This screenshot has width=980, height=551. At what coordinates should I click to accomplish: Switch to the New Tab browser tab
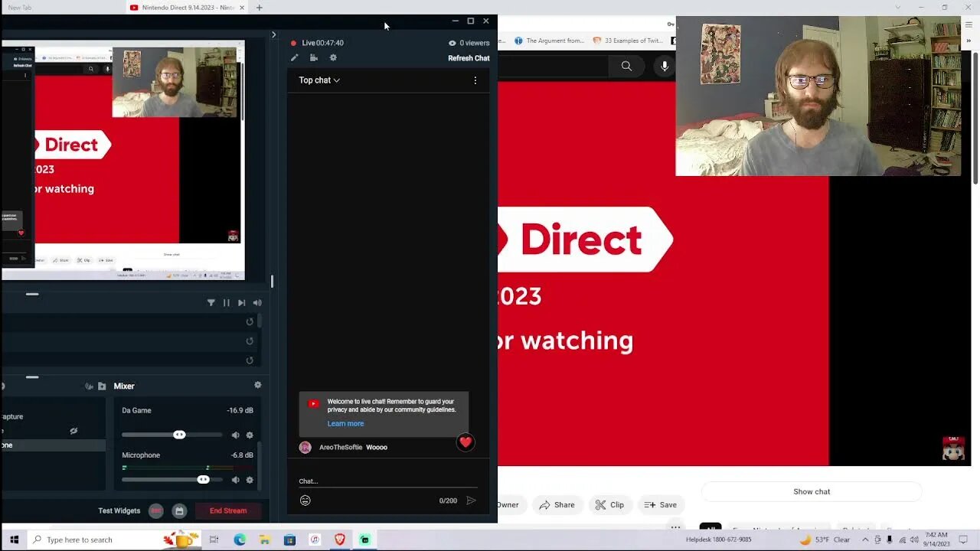click(20, 8)
